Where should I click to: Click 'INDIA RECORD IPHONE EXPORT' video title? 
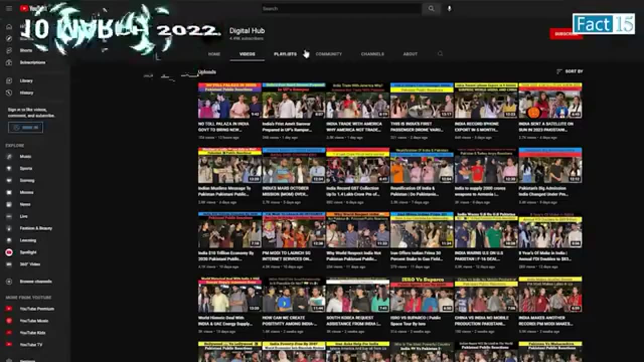[x=481, y=127]
